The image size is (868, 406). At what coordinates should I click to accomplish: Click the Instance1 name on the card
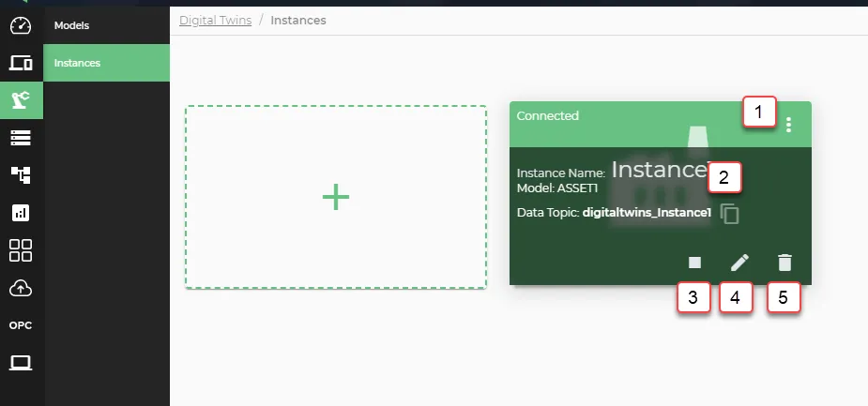(660, 170)
